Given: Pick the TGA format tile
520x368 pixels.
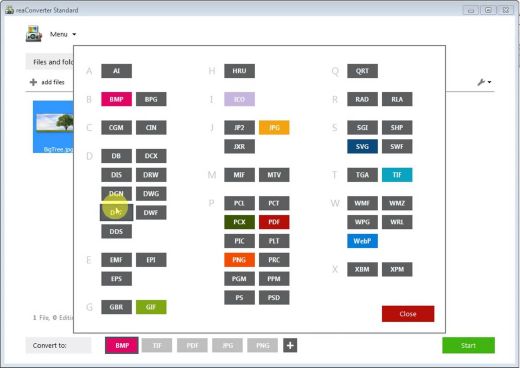Looking at the screenshot, I should tap(362, 175).
